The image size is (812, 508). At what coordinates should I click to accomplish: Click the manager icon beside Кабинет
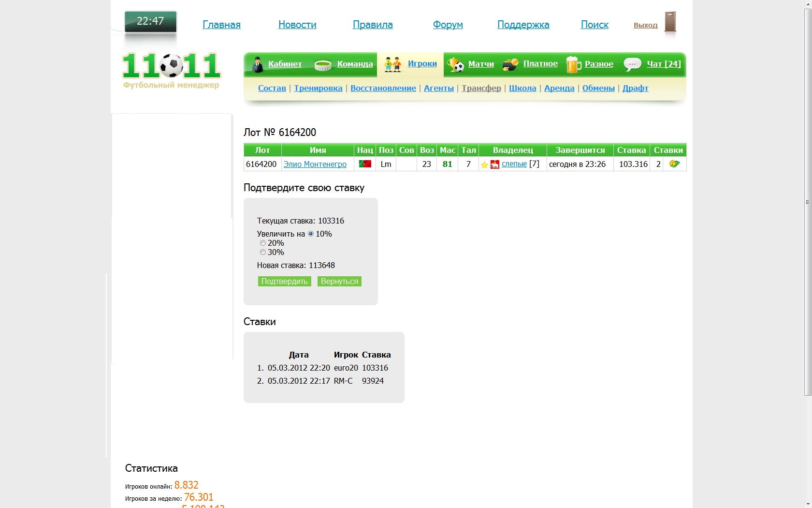[x=258, y=64]
